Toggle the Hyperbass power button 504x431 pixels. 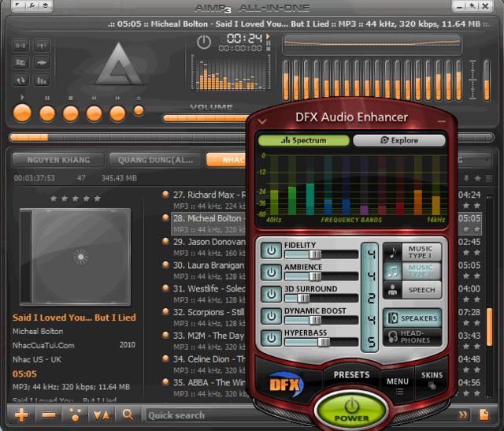272,337
